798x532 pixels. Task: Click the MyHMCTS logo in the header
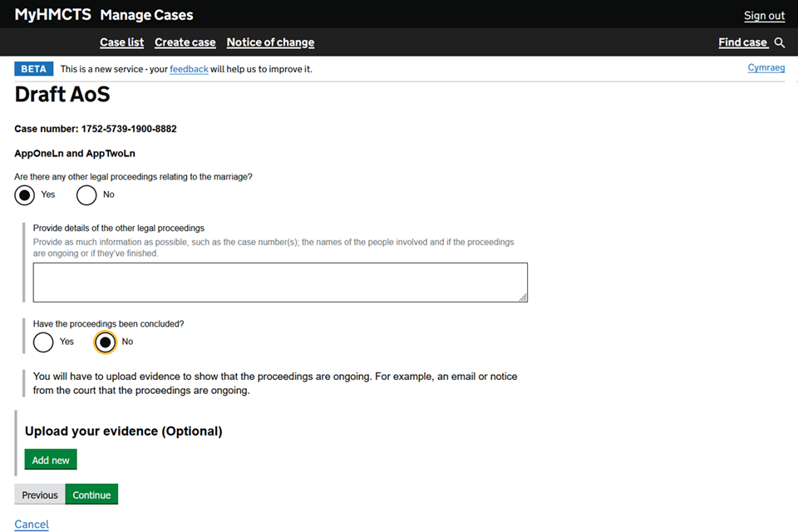tap(52, 15)
